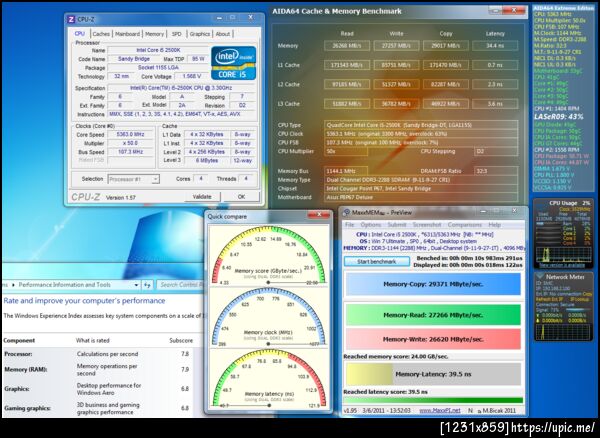Click the 'Performance Information and Tools' breadcrumb
The image size is (600, 438).
coord(64,285)
